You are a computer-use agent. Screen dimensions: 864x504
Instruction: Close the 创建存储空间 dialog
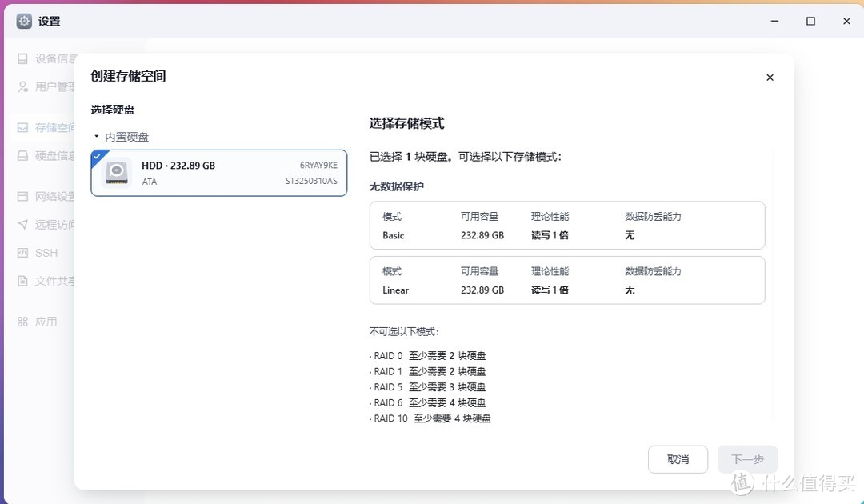coord(770,78)
